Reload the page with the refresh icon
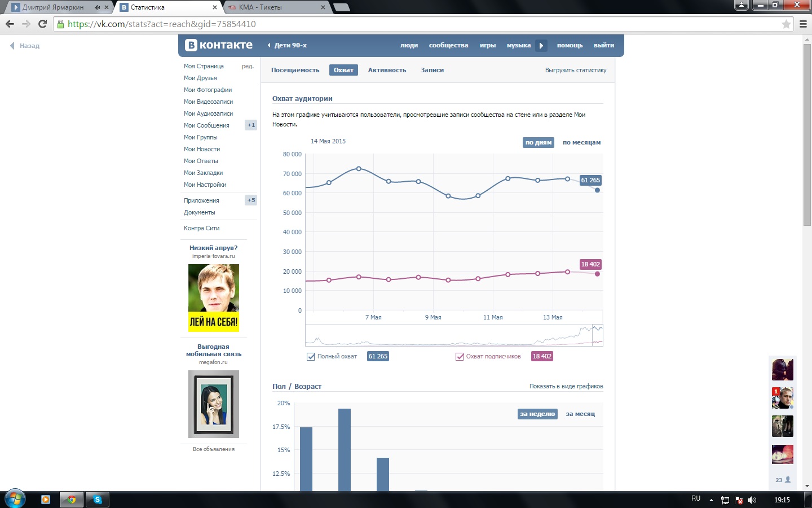This screenshot has height=508, width=812. pyautogui.click(x=42, y=24)
